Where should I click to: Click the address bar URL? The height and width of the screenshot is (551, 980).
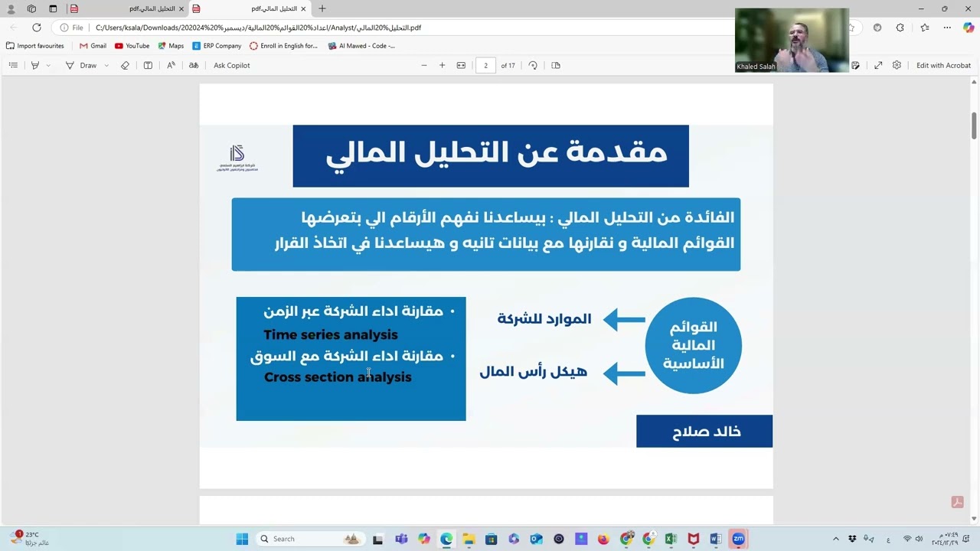point(258,28)
